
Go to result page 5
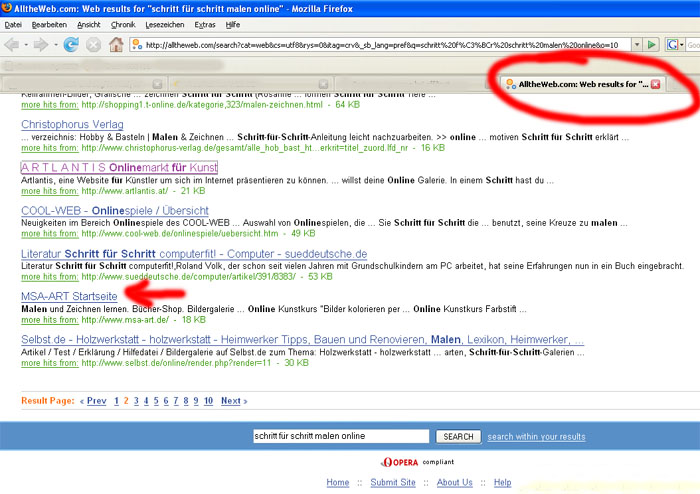pyautogui.click(x=156, y=401)
